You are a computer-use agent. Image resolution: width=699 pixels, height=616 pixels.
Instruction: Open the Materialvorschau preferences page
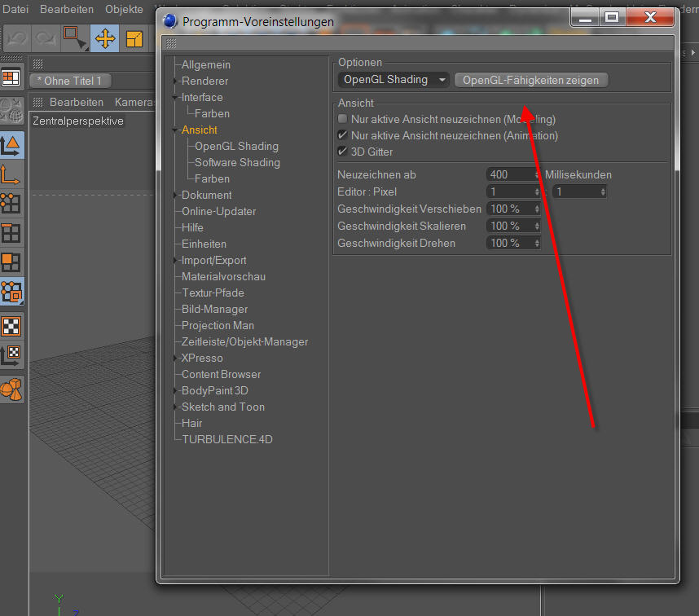pyautogui.click(x=224, y=276)
